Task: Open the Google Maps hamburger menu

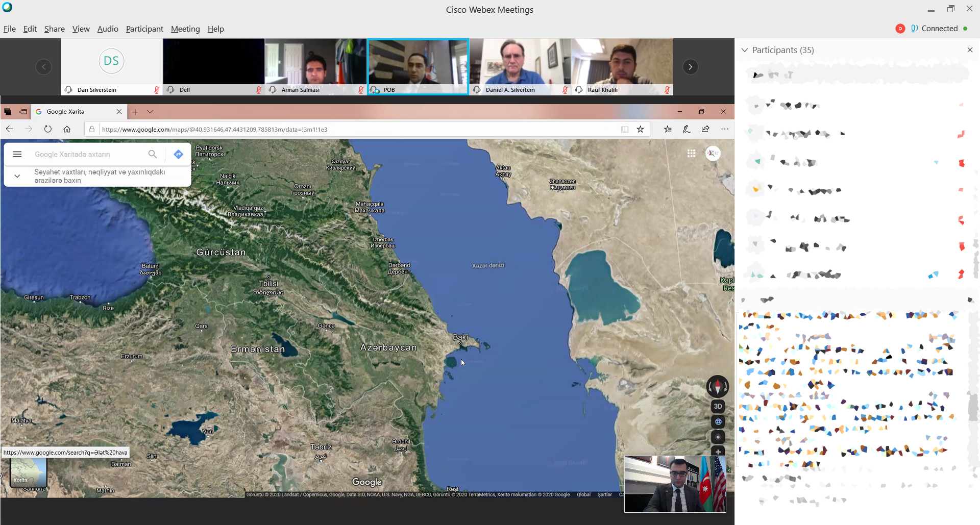Action: point(17,154)
